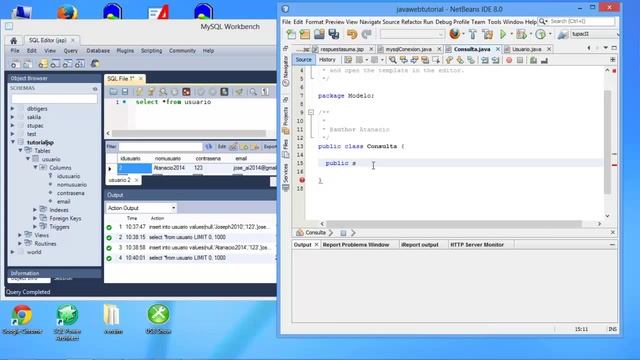Click NetBeans Search (Ctrl+I) field

click(581, 21)
